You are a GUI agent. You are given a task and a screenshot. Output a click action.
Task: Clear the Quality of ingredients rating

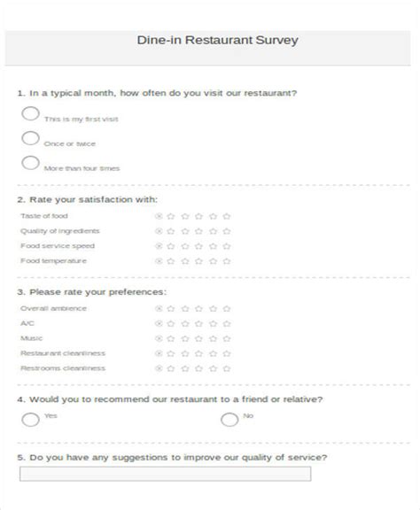pos(159,231)
